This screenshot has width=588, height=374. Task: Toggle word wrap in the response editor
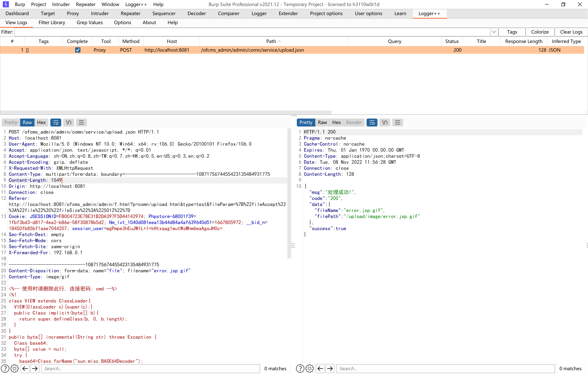point(372,122)
